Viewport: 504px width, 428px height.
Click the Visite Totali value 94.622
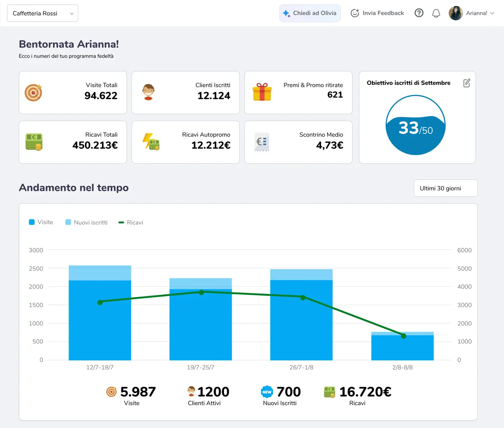[x=101, y=96]
